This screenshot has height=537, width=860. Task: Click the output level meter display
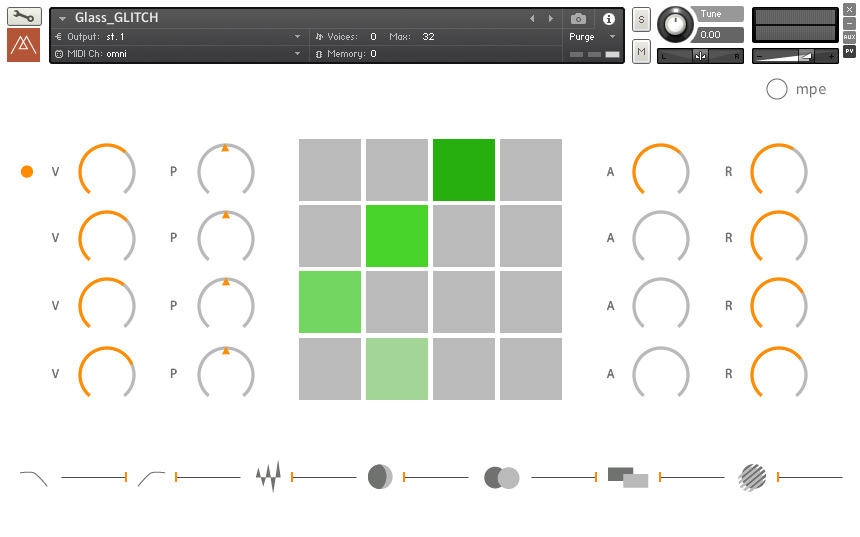point(795,25)
